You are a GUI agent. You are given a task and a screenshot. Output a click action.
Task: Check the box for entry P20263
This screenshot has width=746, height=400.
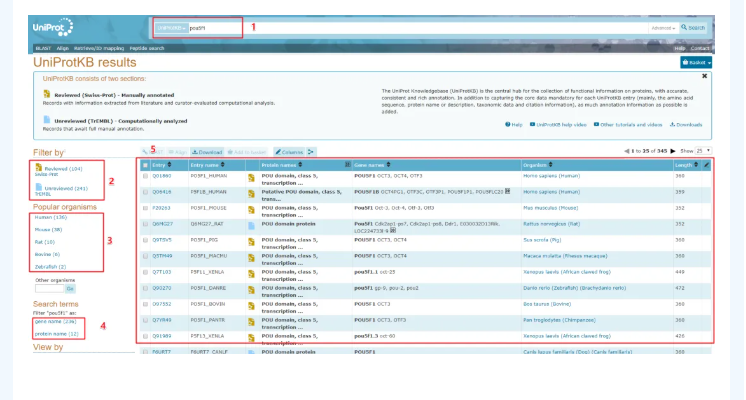(x=146, y=208)
